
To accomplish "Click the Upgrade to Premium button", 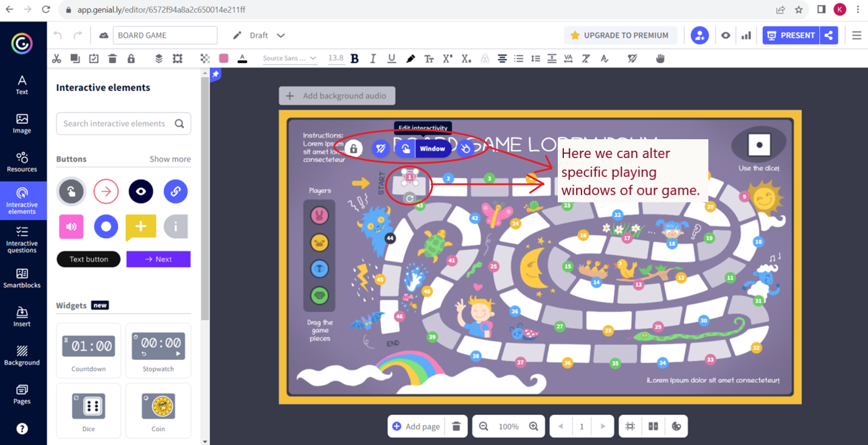I will 619,35.
